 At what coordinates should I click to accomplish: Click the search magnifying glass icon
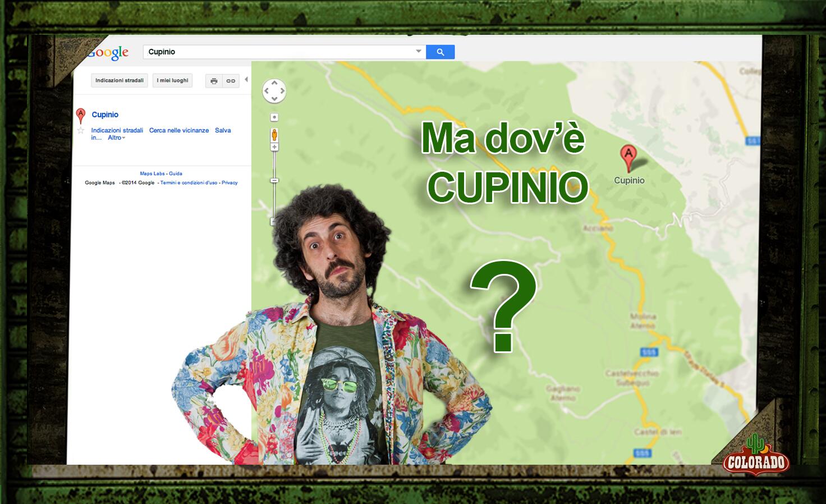point(440,51)
